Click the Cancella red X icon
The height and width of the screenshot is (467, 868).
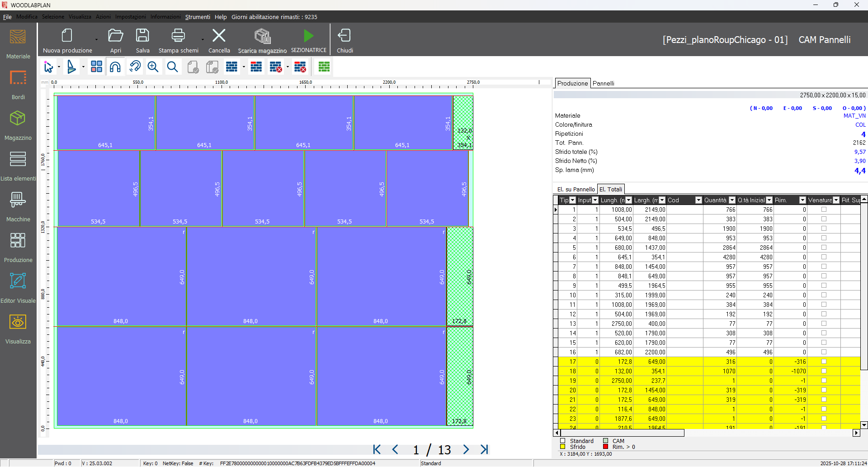tap(219, 35)
